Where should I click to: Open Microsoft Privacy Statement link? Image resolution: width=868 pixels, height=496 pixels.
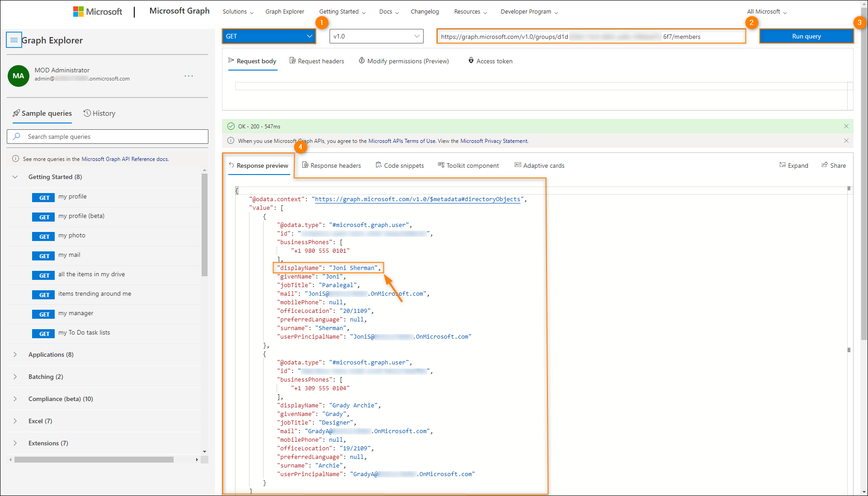click(494, 141)
